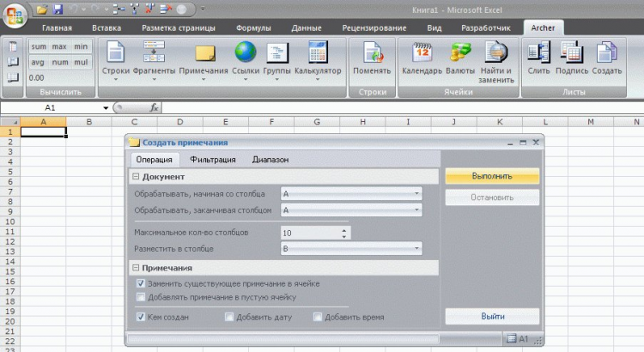This screenshot has height=352, width=644.
Task: Click the Office button orb
Action: coord(15,15)
